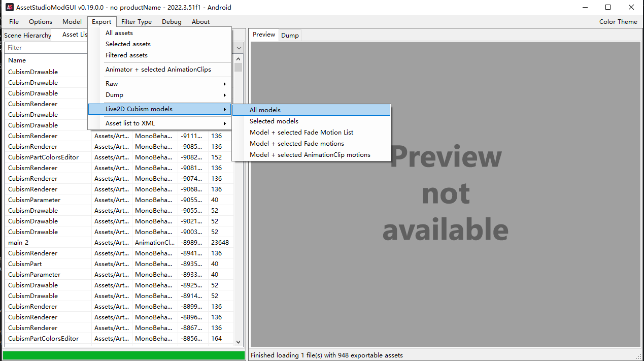Click the AssetStudio app icon in title bar
Screen dimensions: 644x361
pyautogui.click(x=9, y=7)
